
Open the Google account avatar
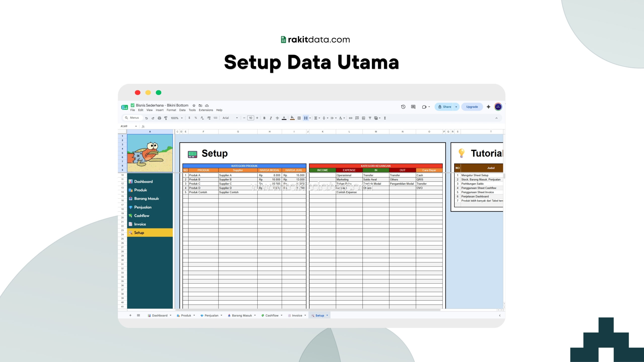click(498, 107)
